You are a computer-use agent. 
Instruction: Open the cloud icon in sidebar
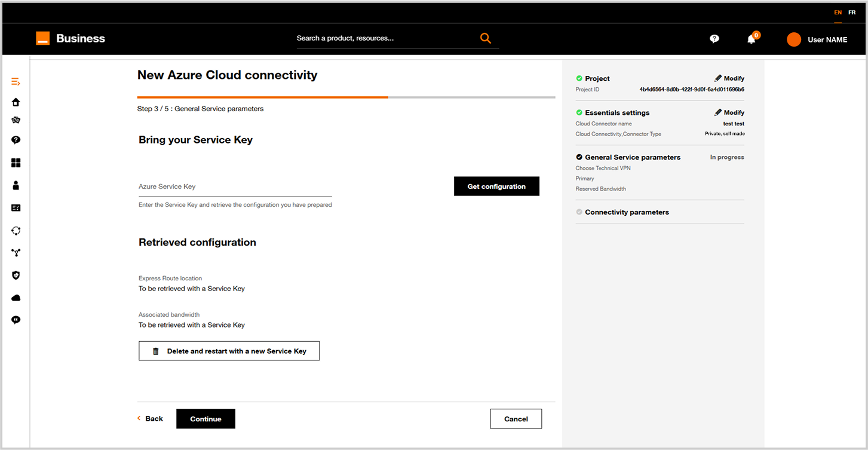16,298
